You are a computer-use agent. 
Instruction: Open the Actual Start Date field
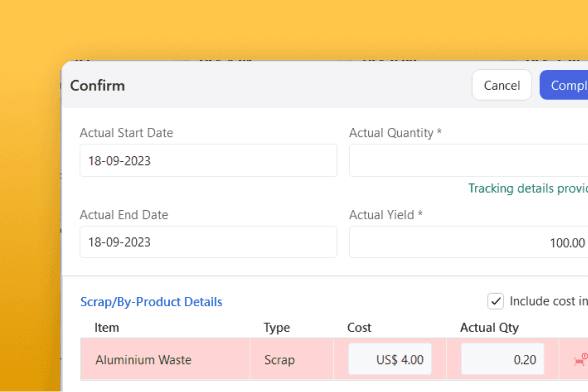coord(208,161)
